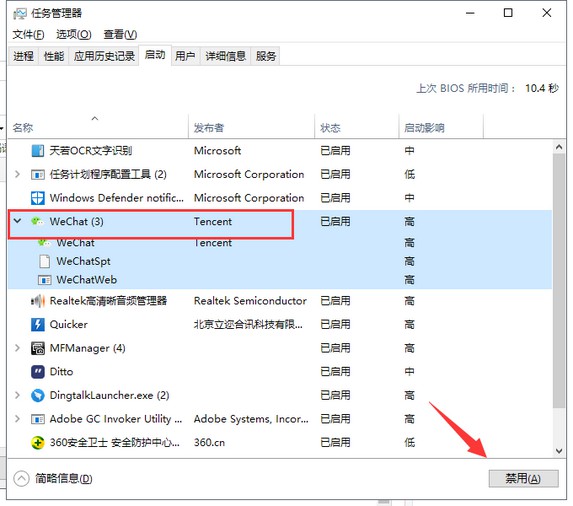
Task: Click the MFManager icon
Action: click(x=38, y=348)
